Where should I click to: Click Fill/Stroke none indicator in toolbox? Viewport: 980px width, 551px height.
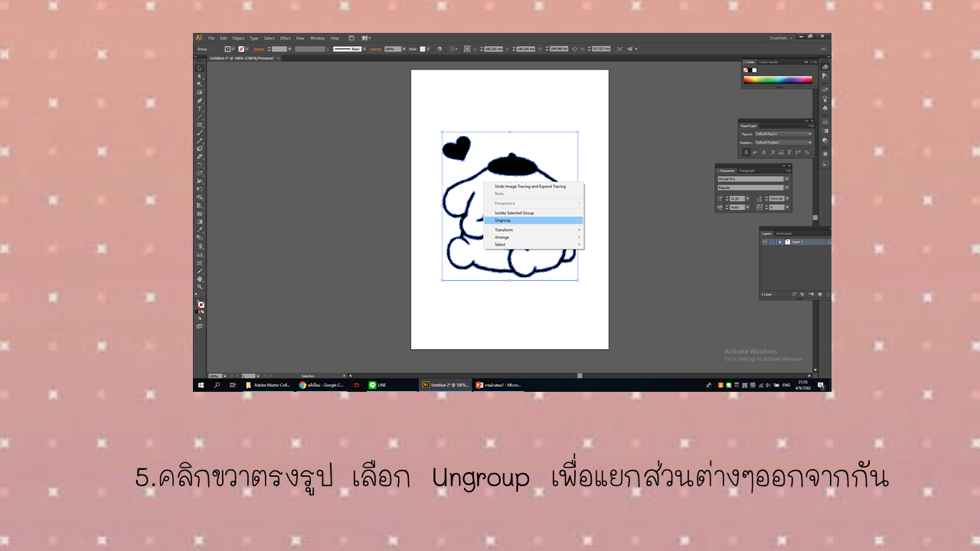tap(201, 305)
